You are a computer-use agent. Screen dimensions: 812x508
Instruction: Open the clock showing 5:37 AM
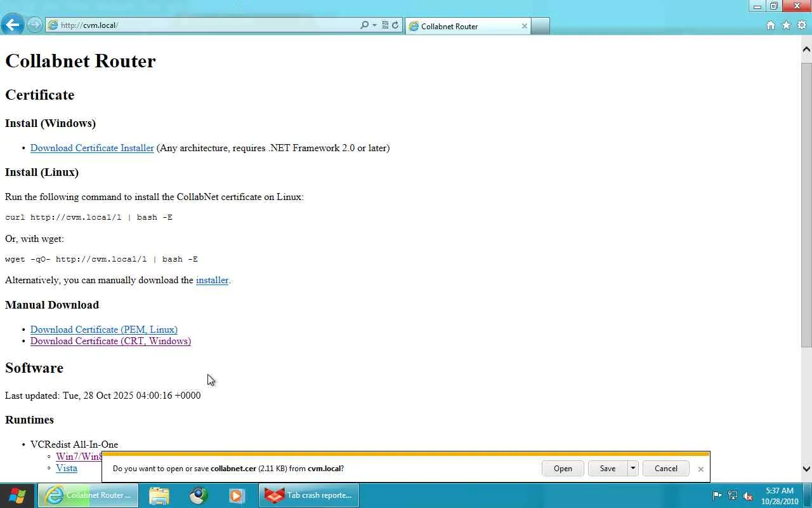[780, 495]
